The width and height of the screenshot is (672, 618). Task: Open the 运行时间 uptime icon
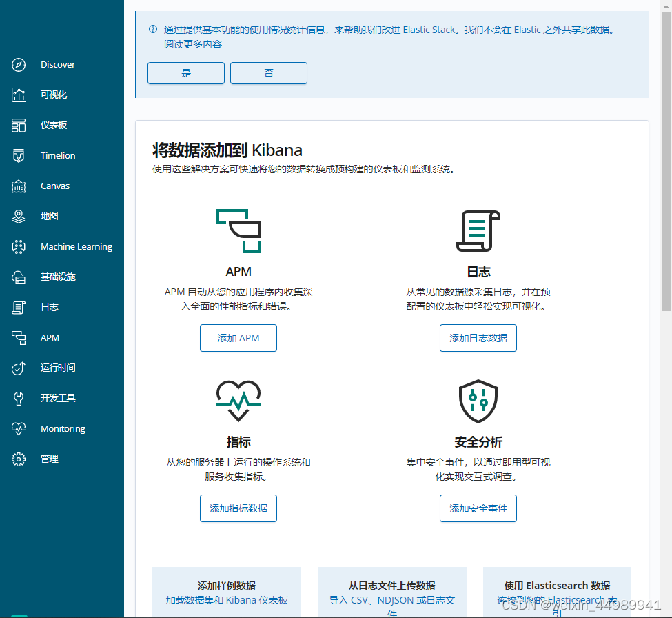point(19,368)
